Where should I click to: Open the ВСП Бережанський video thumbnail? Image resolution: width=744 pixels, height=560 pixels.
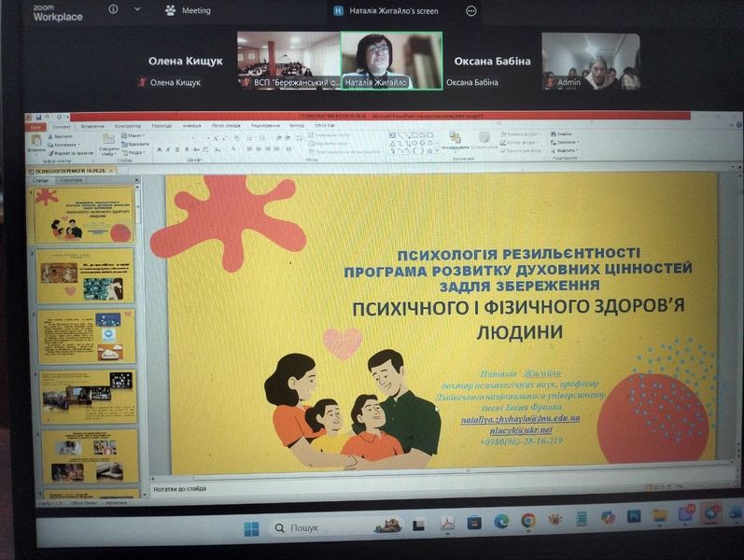point(289,61)
